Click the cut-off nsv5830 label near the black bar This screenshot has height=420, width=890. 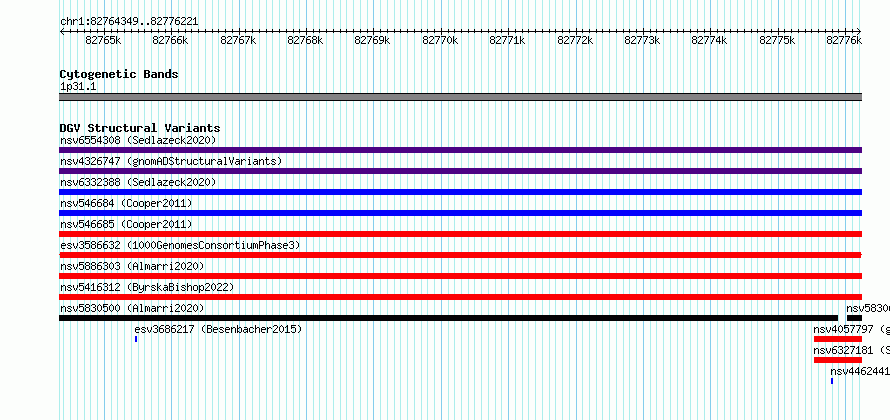tap(868, 308)
